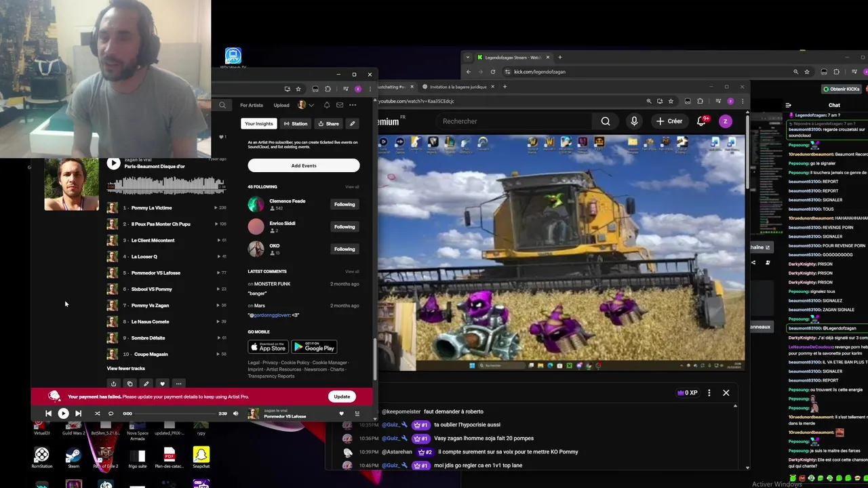This screenshot has height=488, width=868.
Task: View all of the 45 following
Action: [x=352, y=187]
